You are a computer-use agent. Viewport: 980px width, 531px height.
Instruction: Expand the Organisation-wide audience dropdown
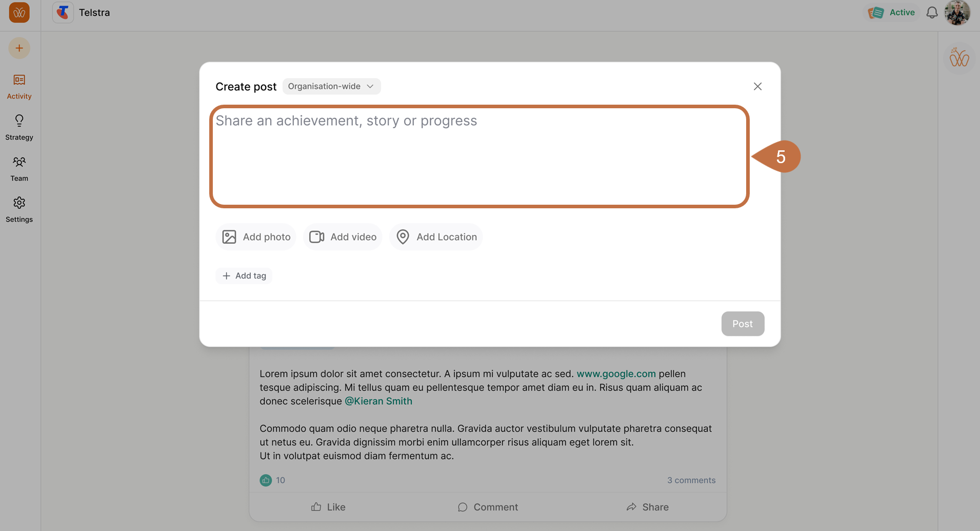click(331, 86)
